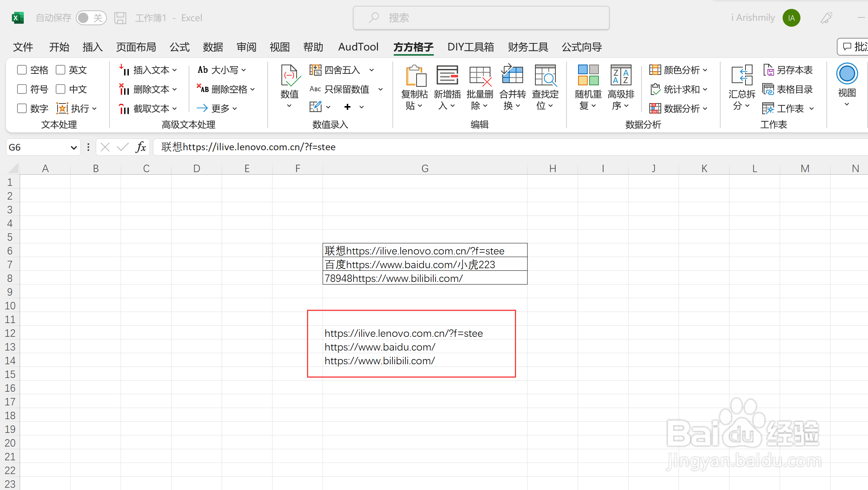Image resolution: width=868 pixels, height=490 pixels.
Task: Click the 批注 comments button
Action: (x=854, y=47)
